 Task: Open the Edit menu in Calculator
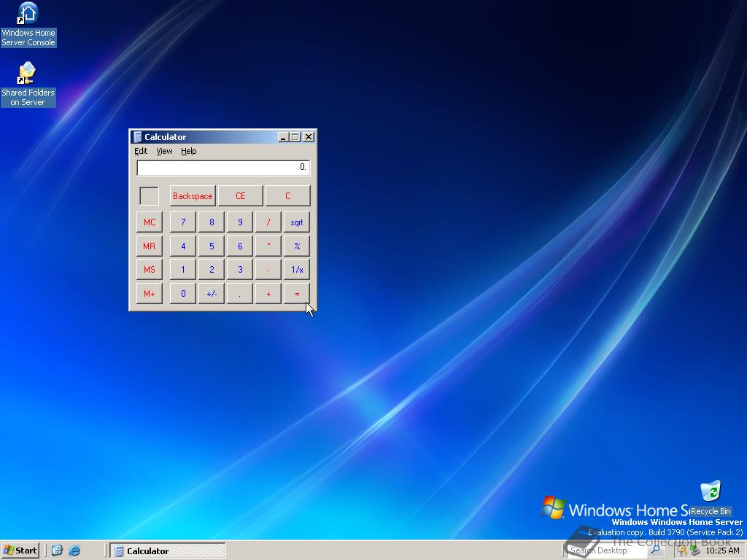[141, 151]
